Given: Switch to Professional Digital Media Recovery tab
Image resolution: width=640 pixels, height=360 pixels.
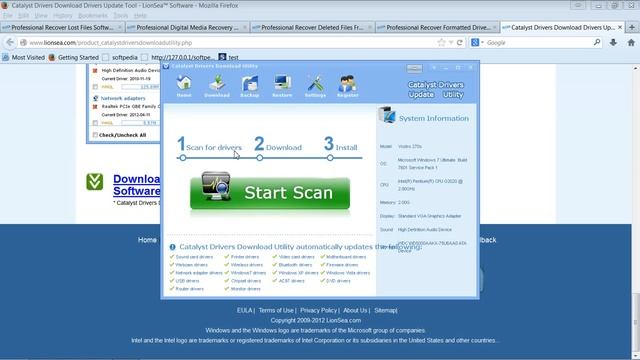Looking at the screenshot, I should pos(187,27).
